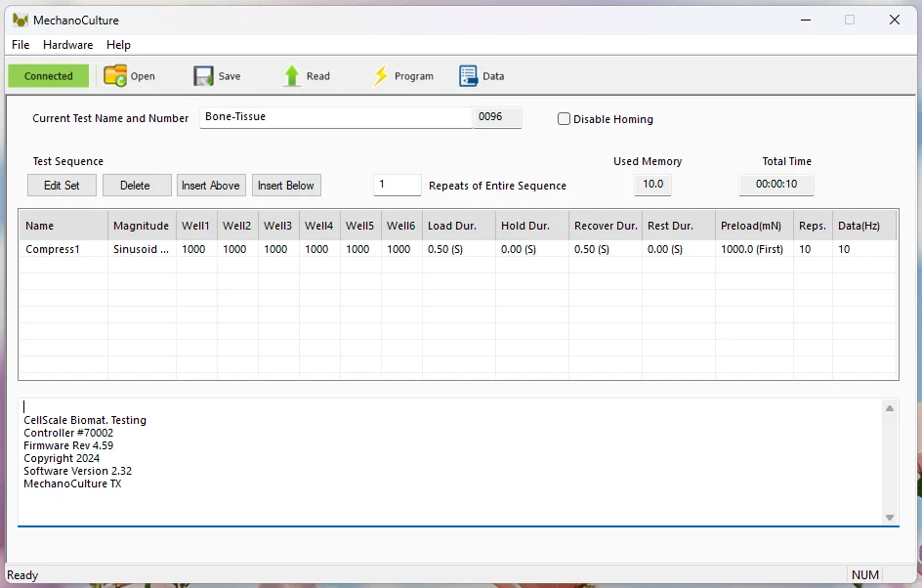This screenshot has width=922, height=588.
Task: Click the Name column header
Action: point(63,226)
